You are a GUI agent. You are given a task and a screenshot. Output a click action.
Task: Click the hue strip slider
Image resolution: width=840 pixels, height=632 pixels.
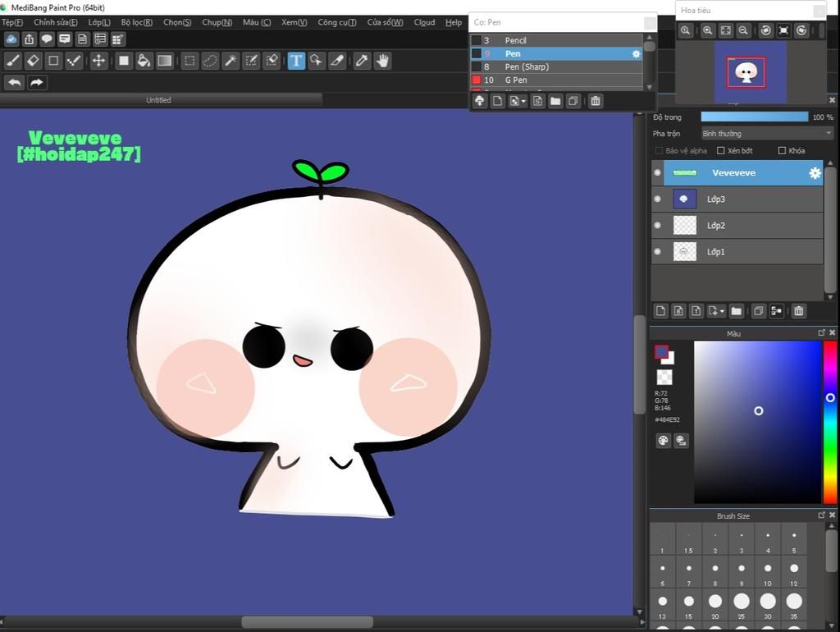coord(830,423)
